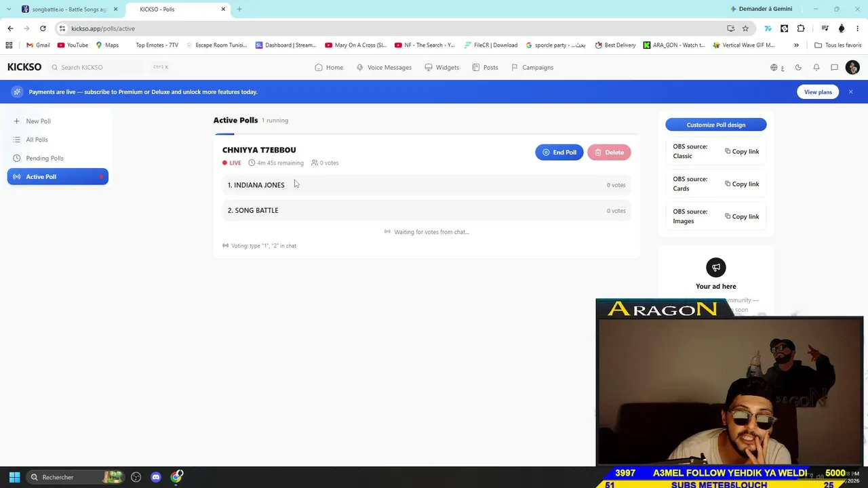Bookmark this page with the star icon
The image size is (868, 488).
[745, 28]
